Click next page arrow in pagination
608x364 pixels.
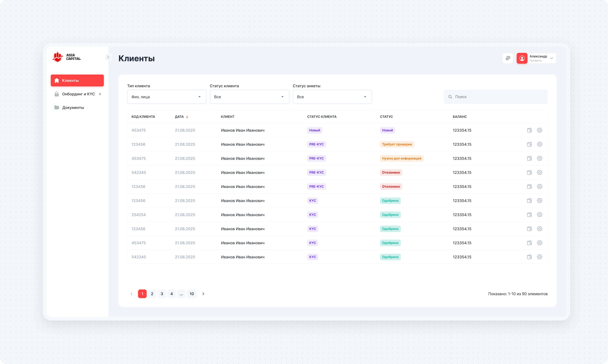203,294
